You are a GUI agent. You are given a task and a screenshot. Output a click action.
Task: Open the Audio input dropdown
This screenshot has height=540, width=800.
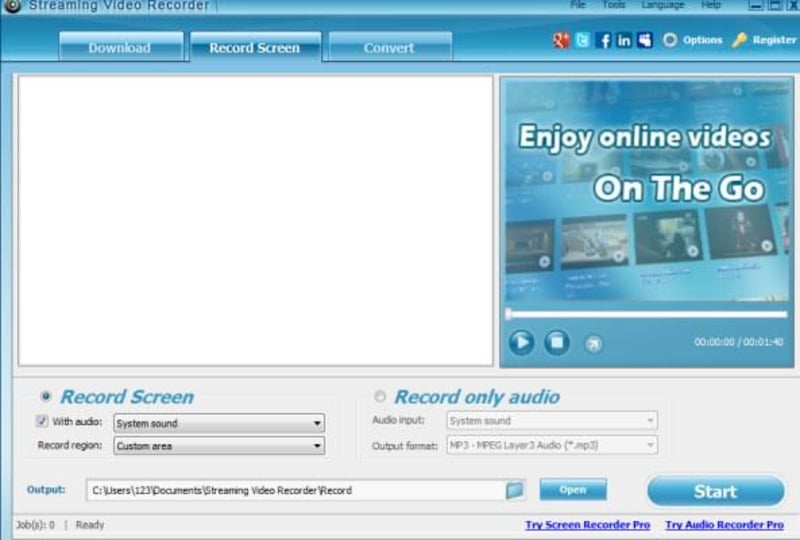point(552,421)
